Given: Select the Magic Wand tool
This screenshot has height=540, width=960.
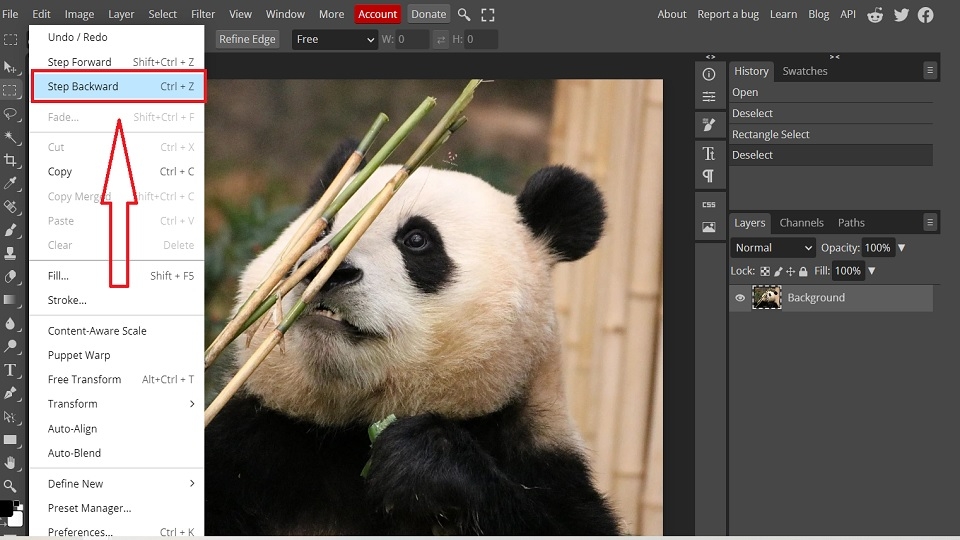Looking at the screenshot, I should coord(10,137).
